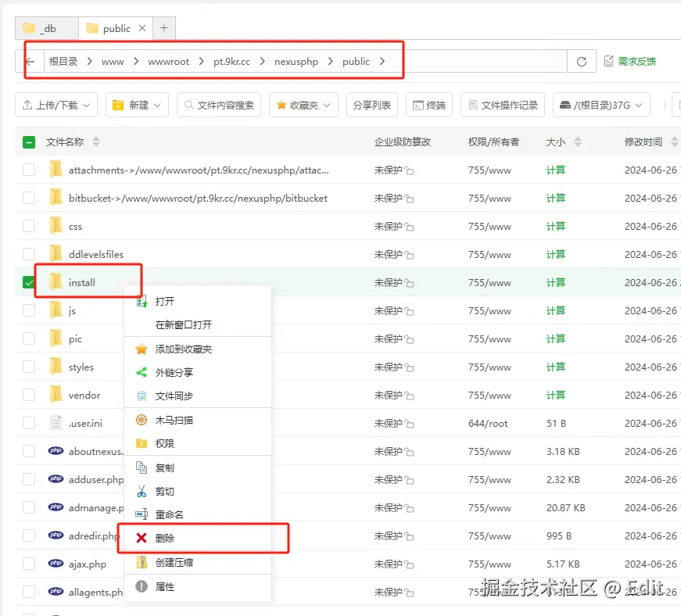Choose 外链分享 in context menu

198,372
